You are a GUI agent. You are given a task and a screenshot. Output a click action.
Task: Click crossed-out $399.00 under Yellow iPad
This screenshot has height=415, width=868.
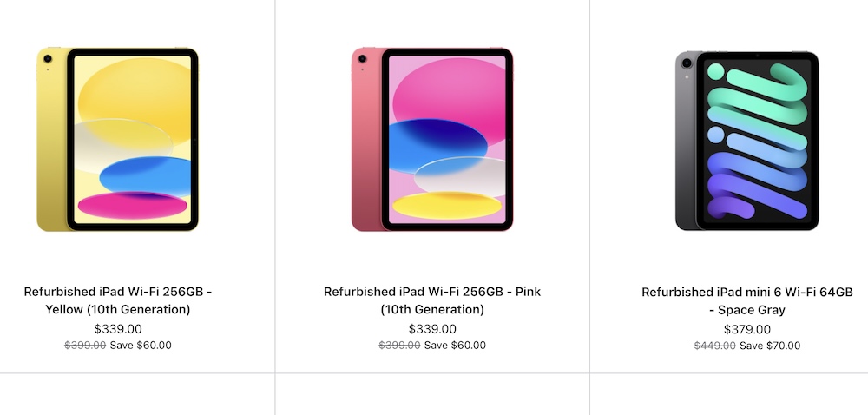click(x=85, y=346)
